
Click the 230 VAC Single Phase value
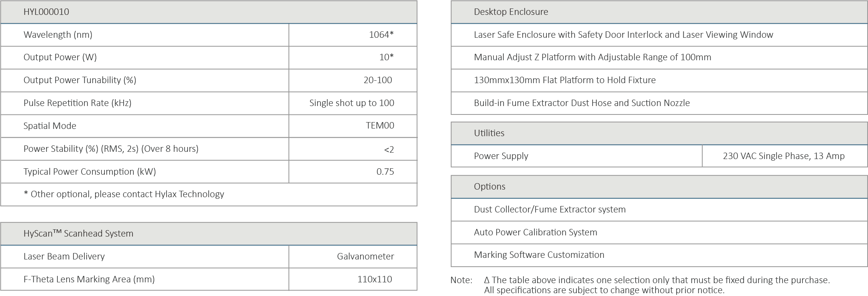(784, 156)
